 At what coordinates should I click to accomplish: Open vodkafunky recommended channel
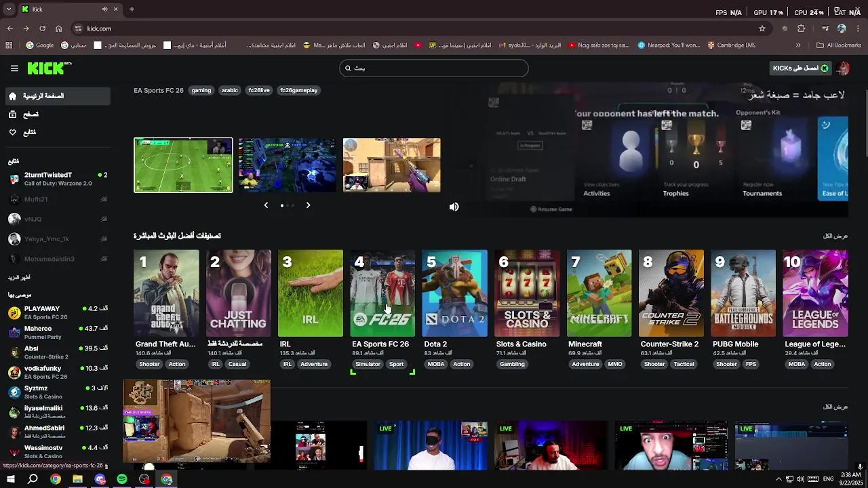tap(58, 372)
